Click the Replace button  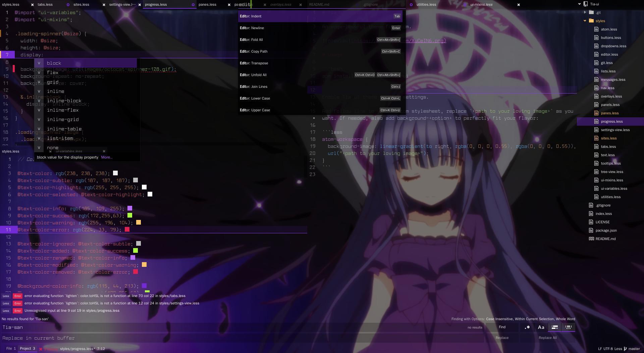coord(502,338)
